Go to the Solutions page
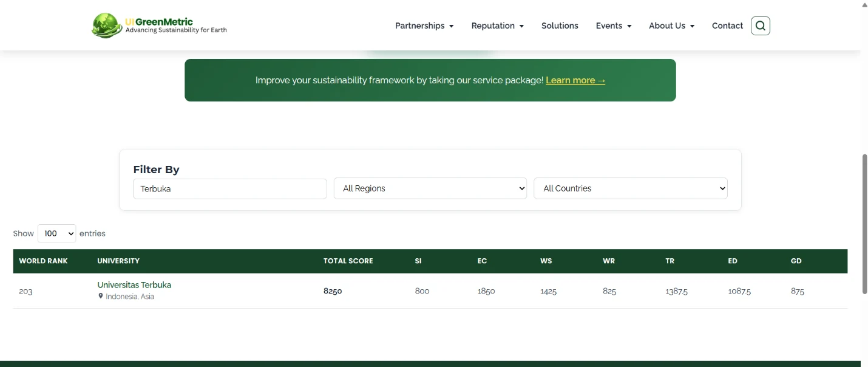This screenshot has height=367, width=868. point(560,26)
